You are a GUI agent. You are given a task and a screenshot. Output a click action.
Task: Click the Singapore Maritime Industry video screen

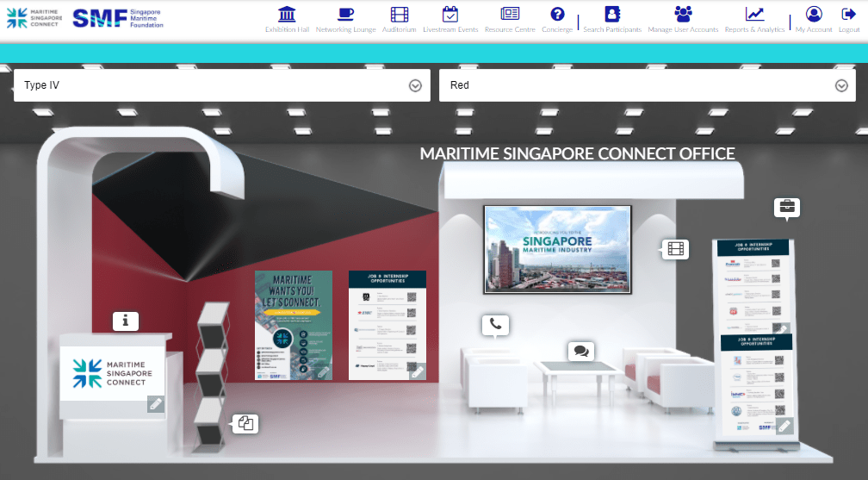(x=557, y=249)
